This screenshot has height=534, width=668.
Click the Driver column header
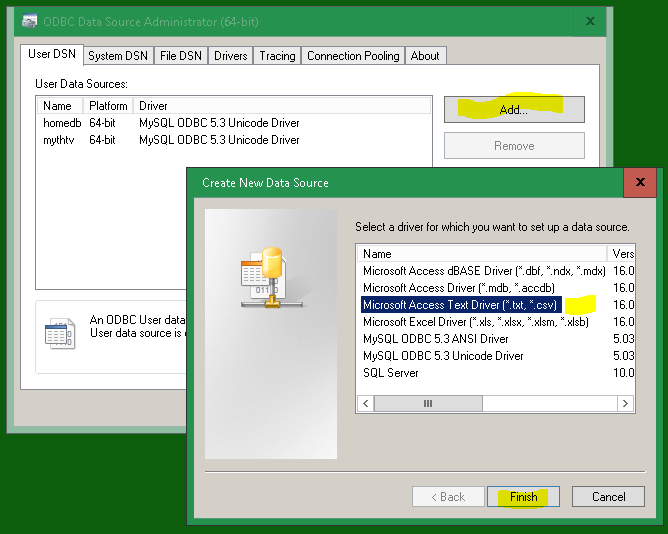[282, 106]
